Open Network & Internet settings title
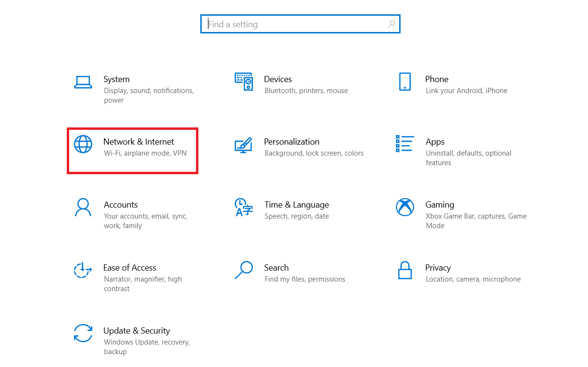This screenshot has height=367, width=588. 139,142
